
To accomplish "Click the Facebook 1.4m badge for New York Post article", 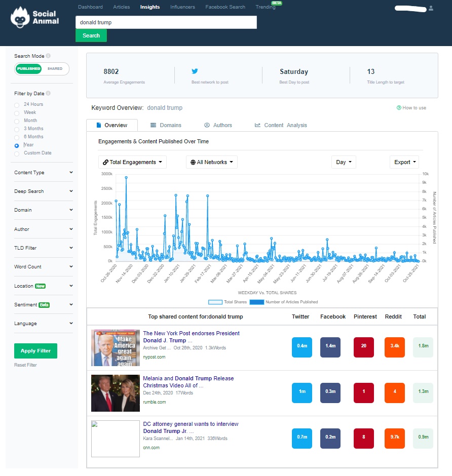I will [x=330, y=347].
